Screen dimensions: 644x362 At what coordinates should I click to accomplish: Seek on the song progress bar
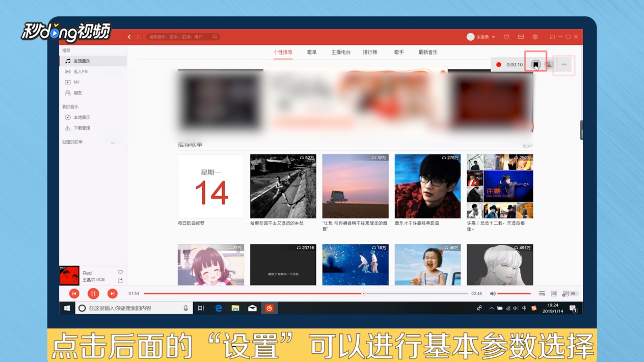(x=306, y=293)
